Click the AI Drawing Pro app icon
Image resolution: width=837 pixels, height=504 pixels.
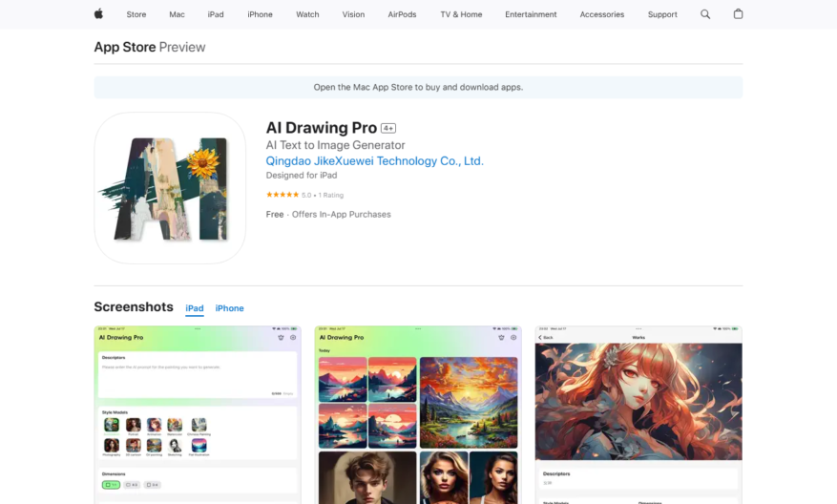click(x=170, y=188)
